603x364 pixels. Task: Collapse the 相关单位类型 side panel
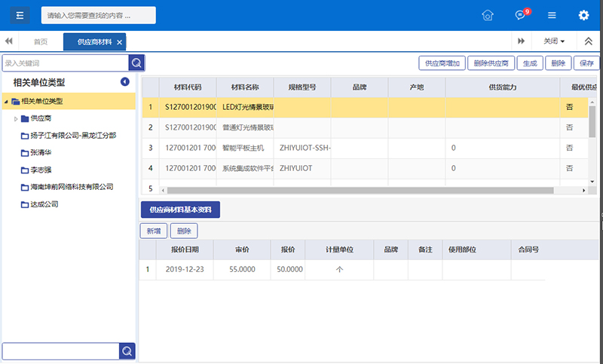click(x=125, y=82)
